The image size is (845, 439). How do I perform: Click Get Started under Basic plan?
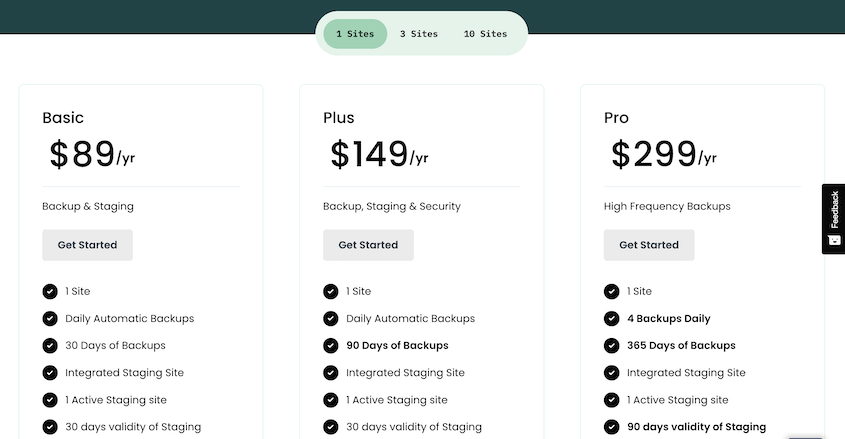tap(87, 245)
